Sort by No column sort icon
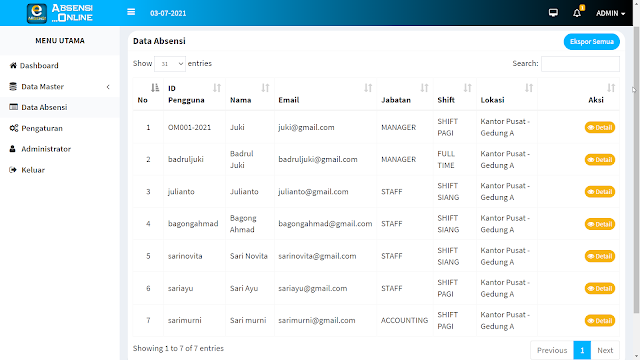 click(155, 88)
